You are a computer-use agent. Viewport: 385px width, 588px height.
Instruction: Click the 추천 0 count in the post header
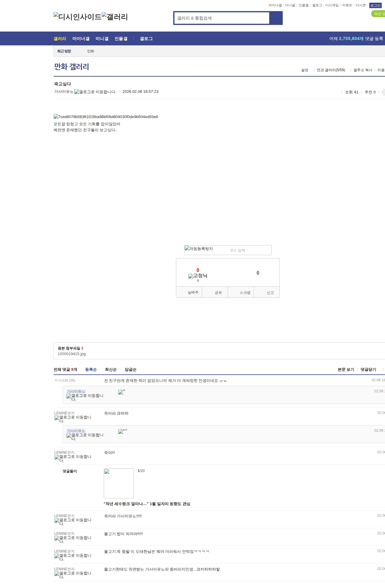pyautogui.click(x=370, y=92)
